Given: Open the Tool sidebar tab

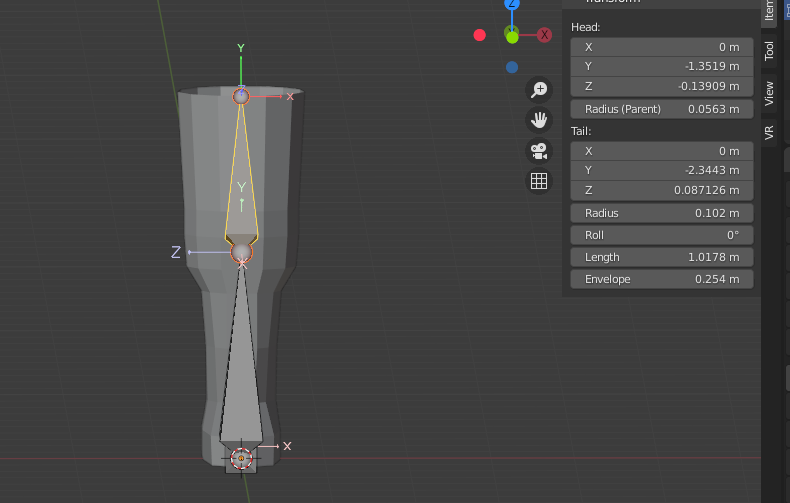Looking at the screenshot, I should click(769, 51).
